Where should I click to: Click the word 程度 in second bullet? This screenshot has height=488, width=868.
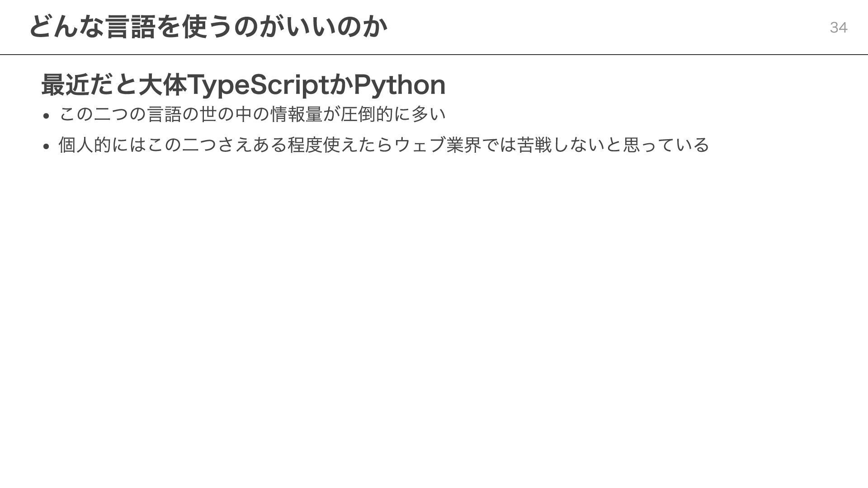(x=305, y=145)
